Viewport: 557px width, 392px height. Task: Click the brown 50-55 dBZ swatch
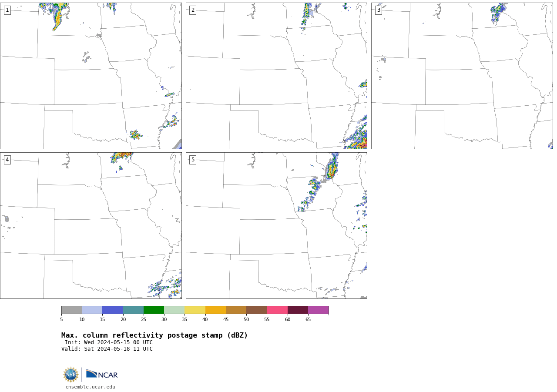tap(257, 310)
